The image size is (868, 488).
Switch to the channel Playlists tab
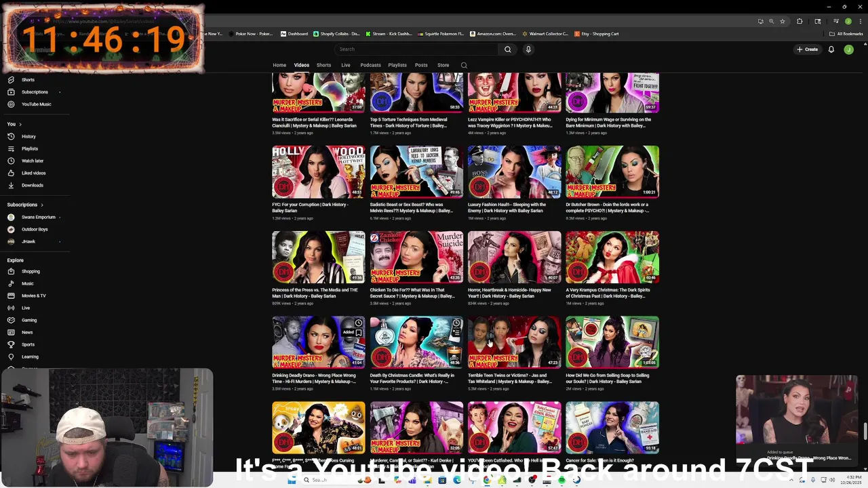397,65
